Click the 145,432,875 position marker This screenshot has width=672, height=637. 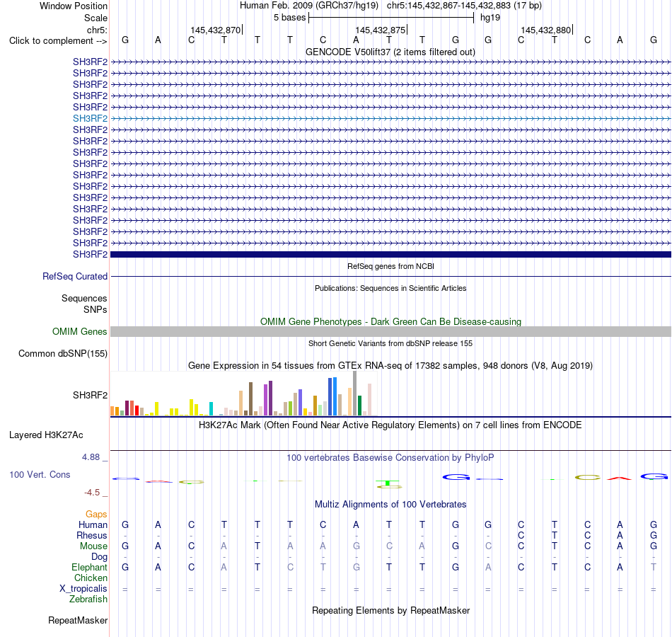380,30
